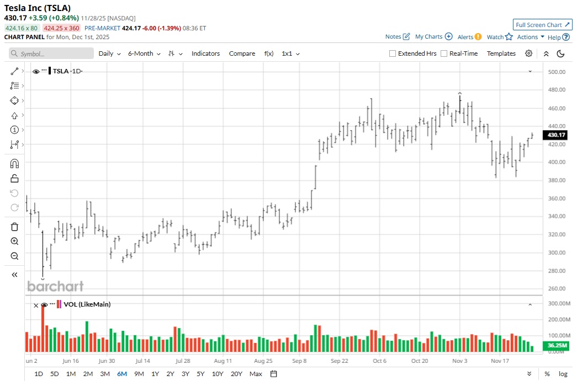Select the 3M time range
This screenshot has height=386, width=588.
[104, 374]
